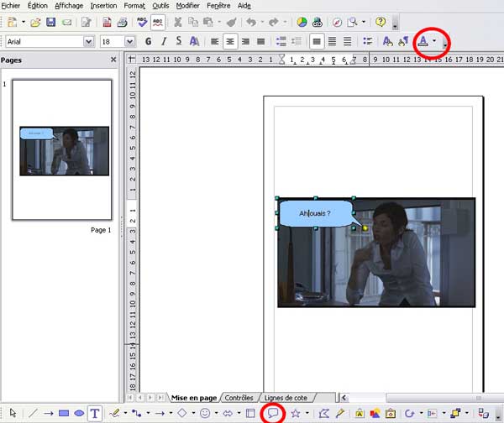Expand the Curve tool dropdown arrow

tap(125, 413)
